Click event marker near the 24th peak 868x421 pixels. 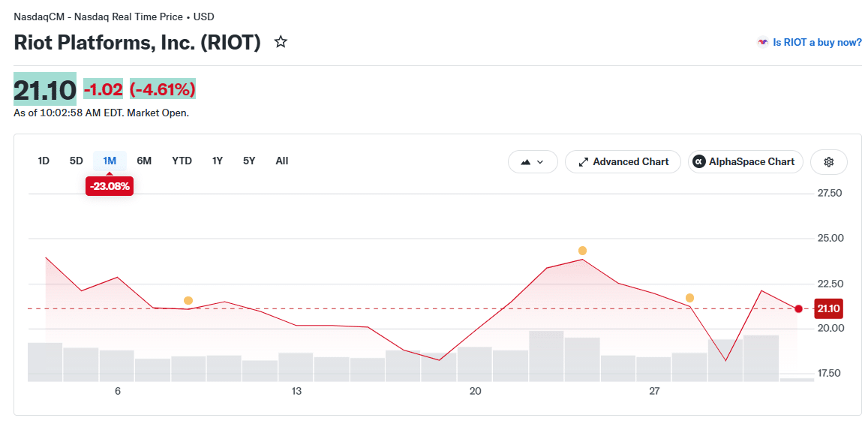(x=582, y=251)
